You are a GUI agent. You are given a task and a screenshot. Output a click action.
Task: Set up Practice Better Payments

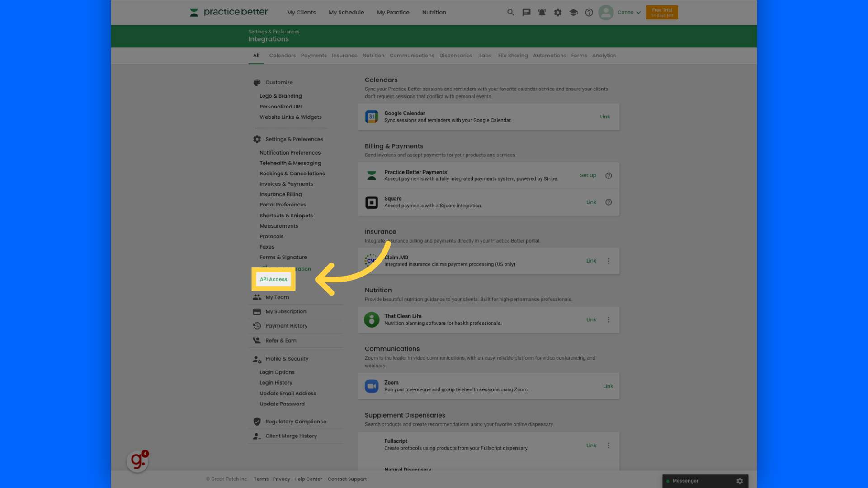pyautogui.click(x=588, y=175)
